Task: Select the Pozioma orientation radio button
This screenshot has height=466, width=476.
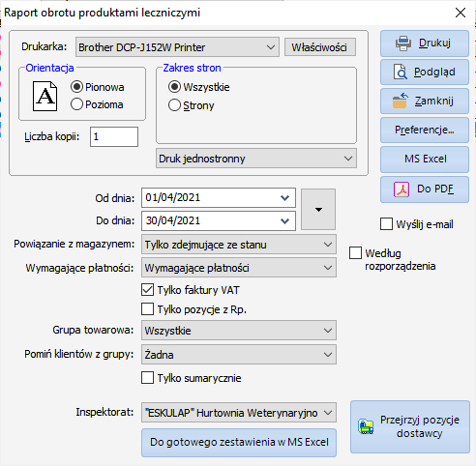Action: point(76,104)
